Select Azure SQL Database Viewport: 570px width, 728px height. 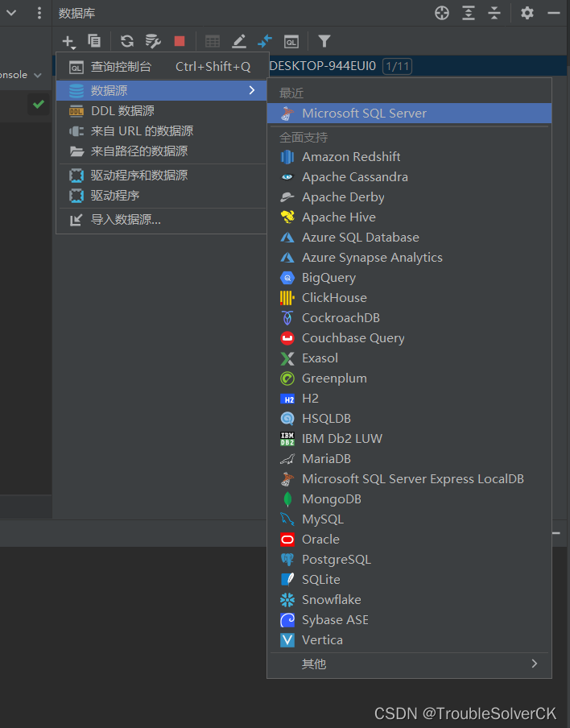coord(409,238)
